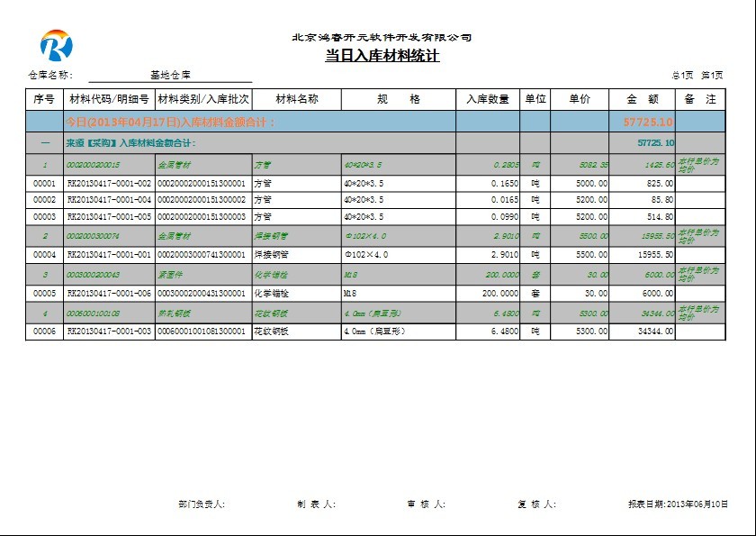The image size is (756, 536).
Task: Click quantity 0.1650 in row 00001
Action: [505, 184]
